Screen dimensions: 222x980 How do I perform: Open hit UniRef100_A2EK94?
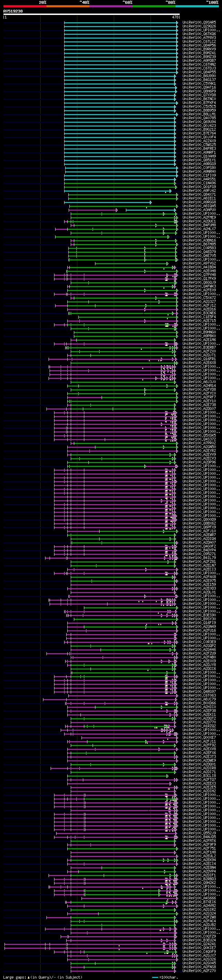[x=199, y=860]
